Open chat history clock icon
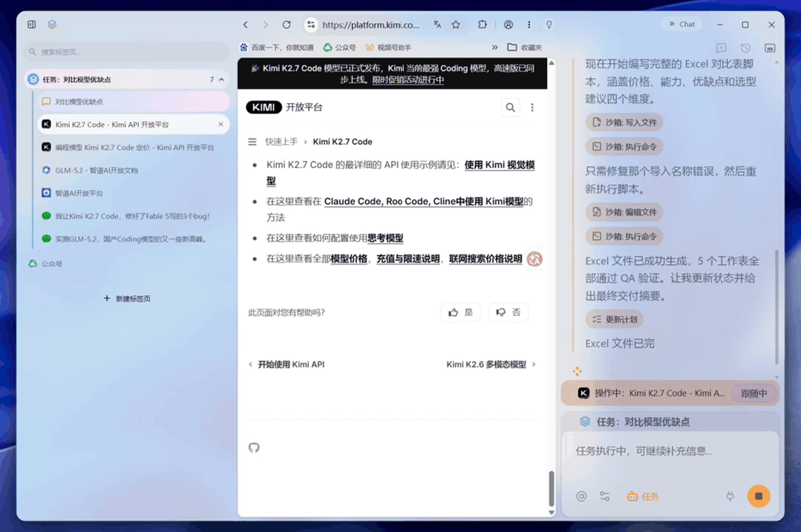801x532 pixels. click(x=746, y=48)
